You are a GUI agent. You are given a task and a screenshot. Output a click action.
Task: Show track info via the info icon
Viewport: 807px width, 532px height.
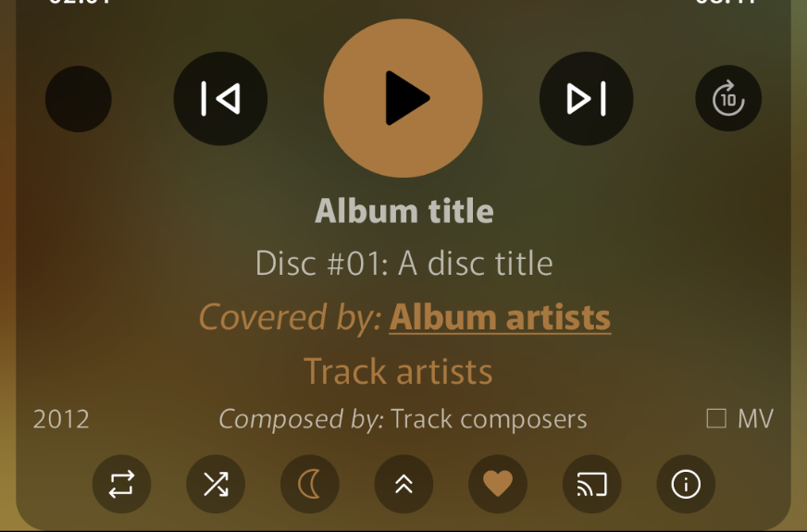[x=686, y=484]
